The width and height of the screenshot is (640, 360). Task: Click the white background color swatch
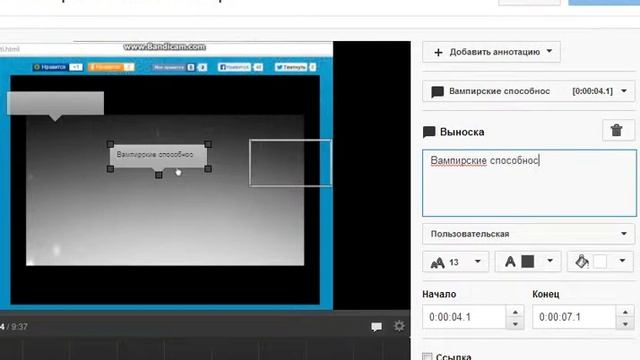[x=600, y=262]
